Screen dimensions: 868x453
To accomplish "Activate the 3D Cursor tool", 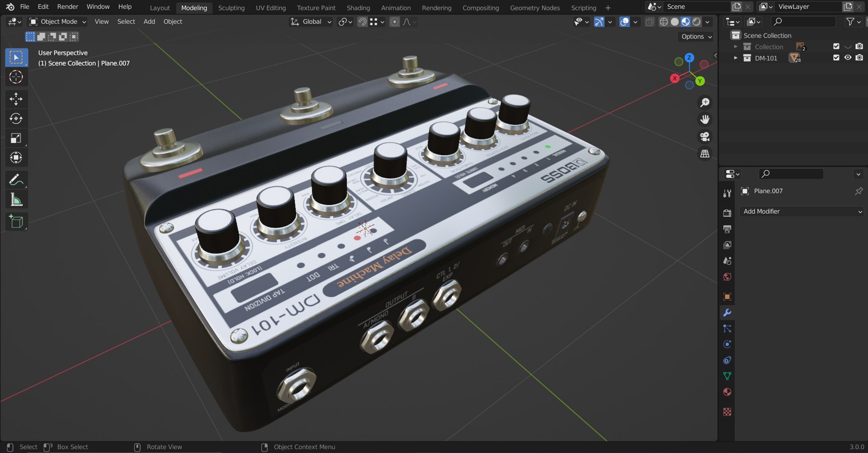I will [16, 77].
